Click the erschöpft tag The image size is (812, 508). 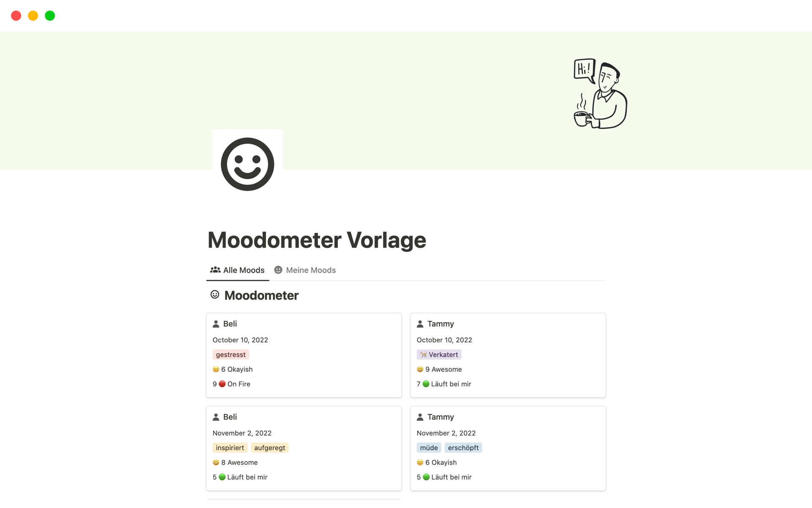click(463, 448)
